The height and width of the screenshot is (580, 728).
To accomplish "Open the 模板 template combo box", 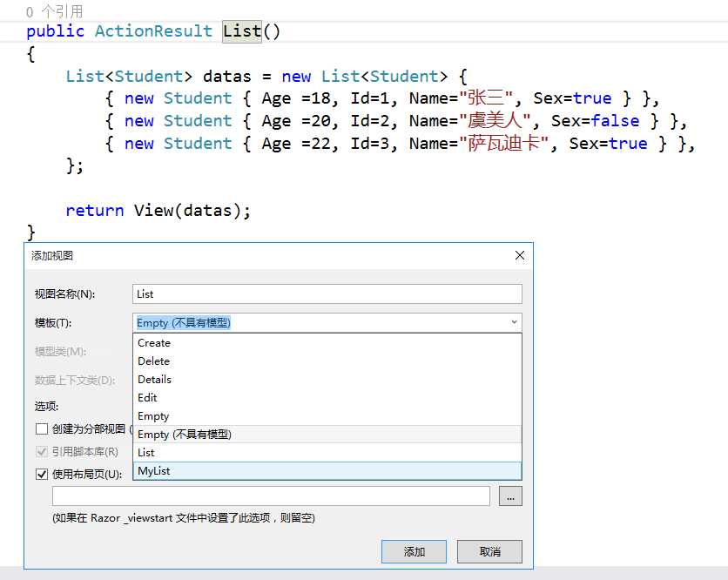I will pyautogui.click(x=327, y=323).
